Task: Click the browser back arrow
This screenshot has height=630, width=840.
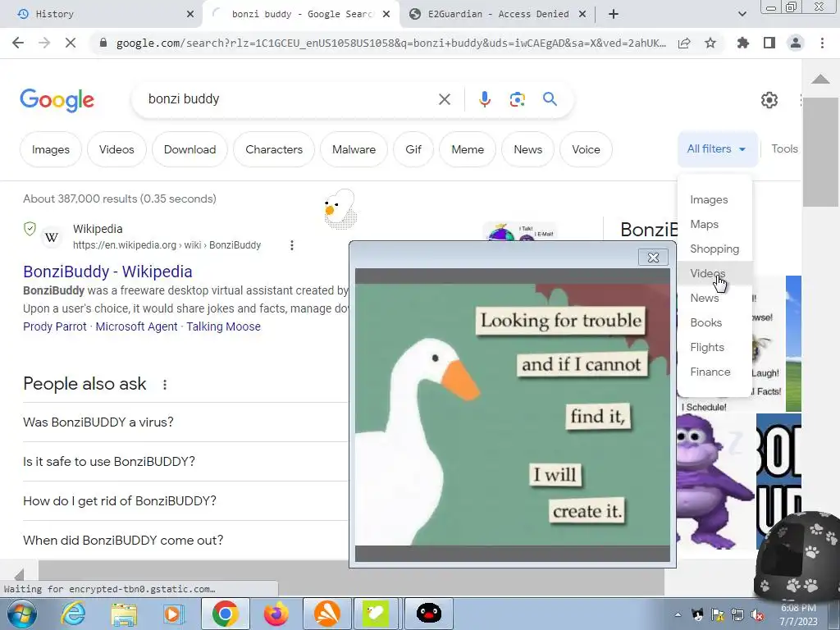Action: tap(18, 43)
